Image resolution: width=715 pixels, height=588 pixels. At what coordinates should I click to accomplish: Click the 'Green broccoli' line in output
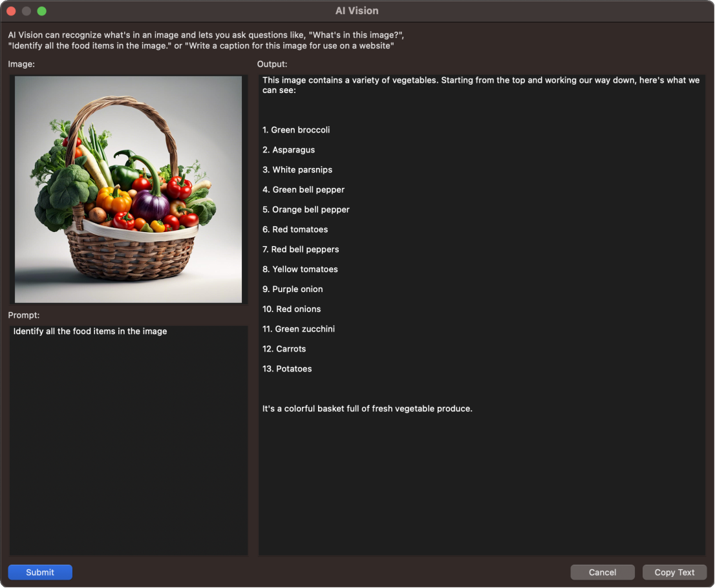296,130
